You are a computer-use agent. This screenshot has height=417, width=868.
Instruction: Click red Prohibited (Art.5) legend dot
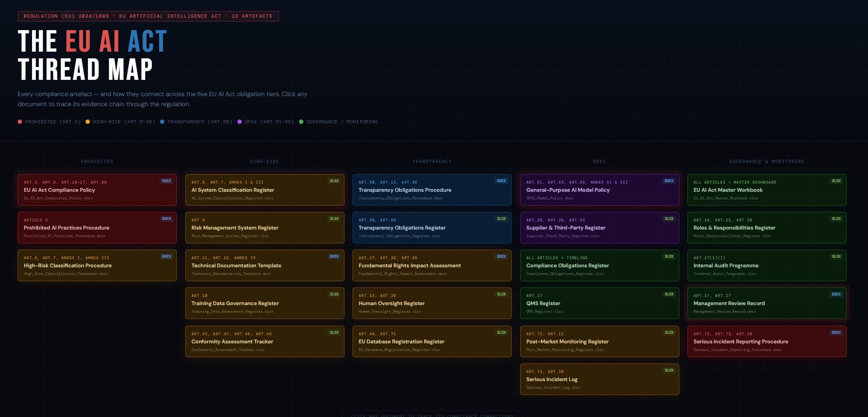click(20, 122)
